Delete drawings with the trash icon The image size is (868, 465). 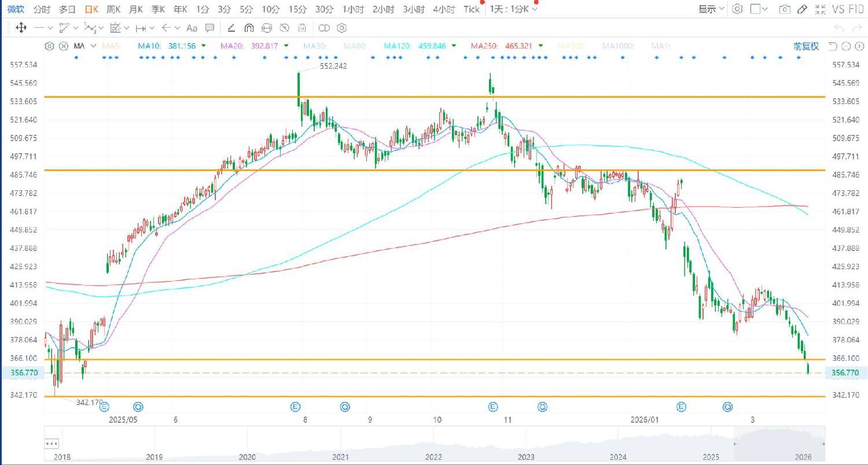coord(302,28)
